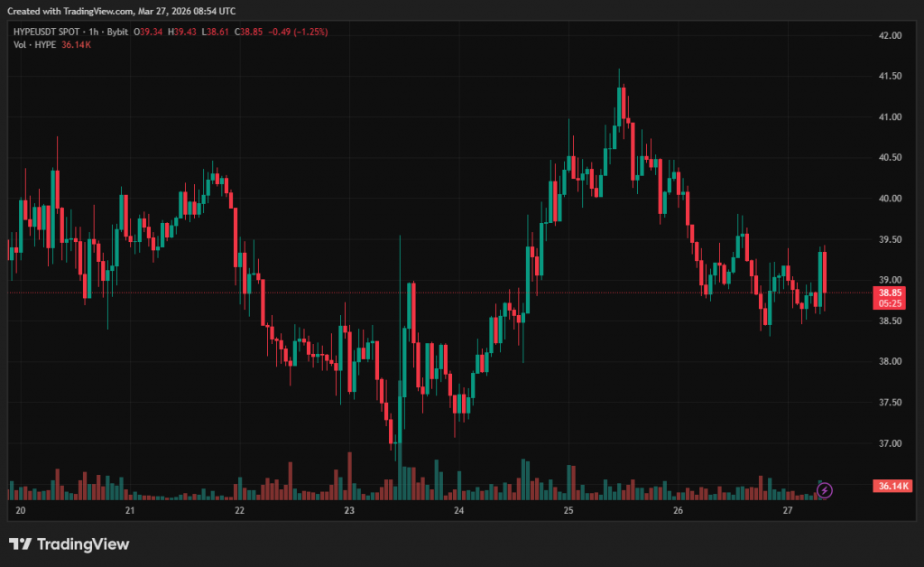Image resolution: width=924 pixels, height=567 pixels.
Task: Click date 20 on the time axis
Action: 21,511
